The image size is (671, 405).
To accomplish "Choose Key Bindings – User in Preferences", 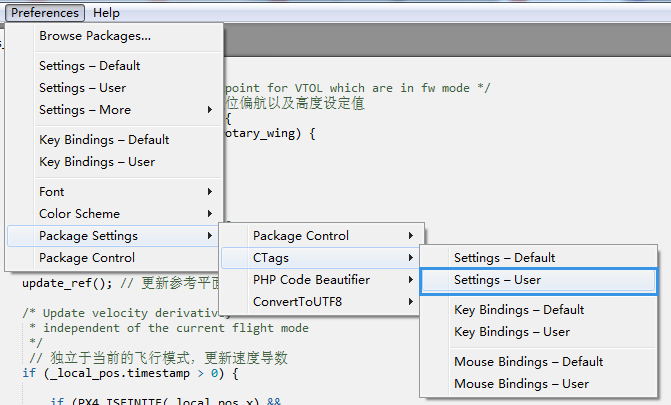I will click(x=97, y=162).
